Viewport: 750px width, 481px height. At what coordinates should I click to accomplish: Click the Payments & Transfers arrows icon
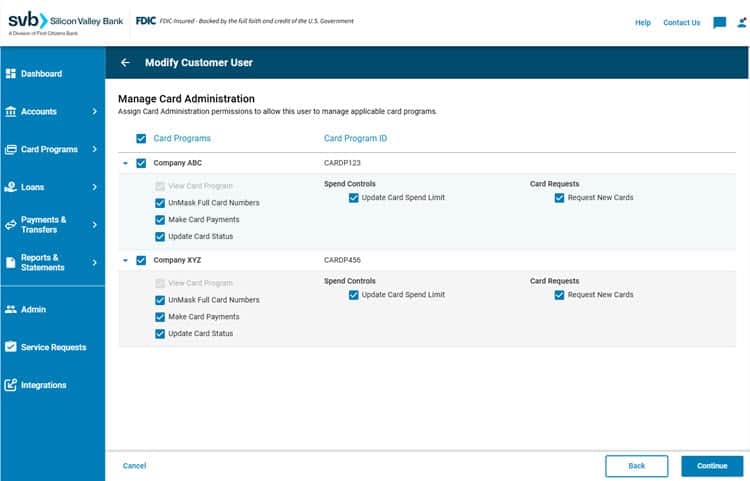click(11, 225)
